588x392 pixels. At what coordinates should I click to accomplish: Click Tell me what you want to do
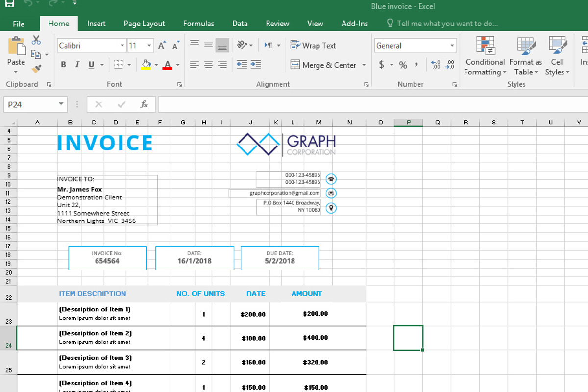(x=442, y=24)
